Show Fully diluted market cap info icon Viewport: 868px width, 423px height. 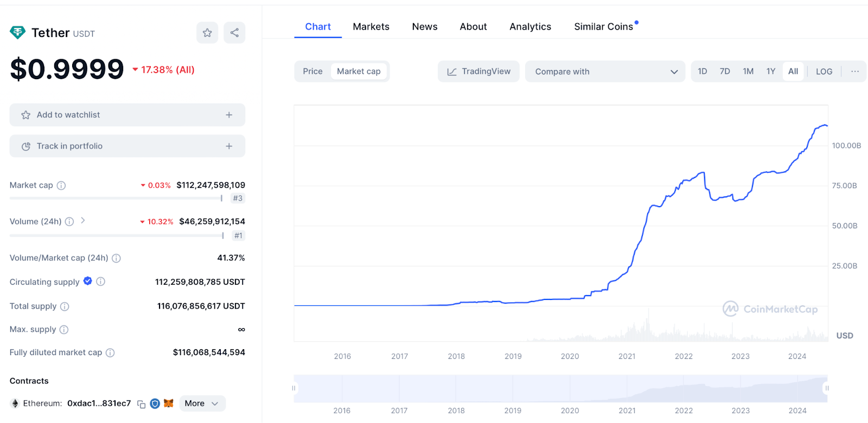(110, 352)
